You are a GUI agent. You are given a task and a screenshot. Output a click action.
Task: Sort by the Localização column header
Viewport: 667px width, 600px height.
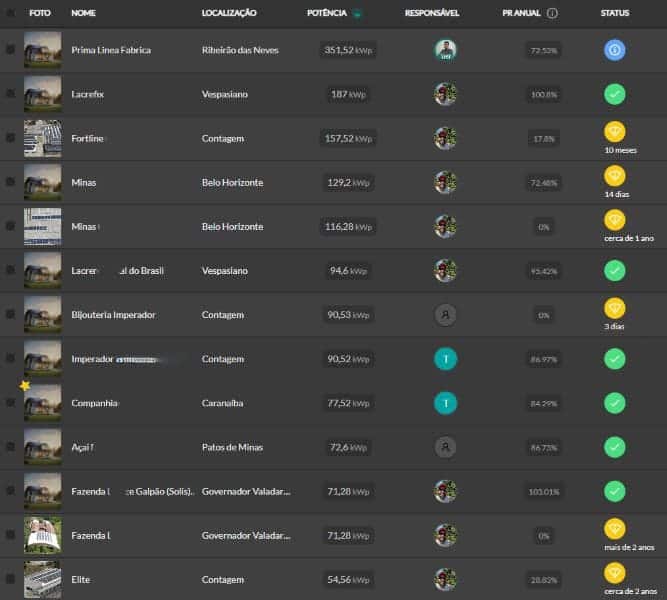click(229, 13)
